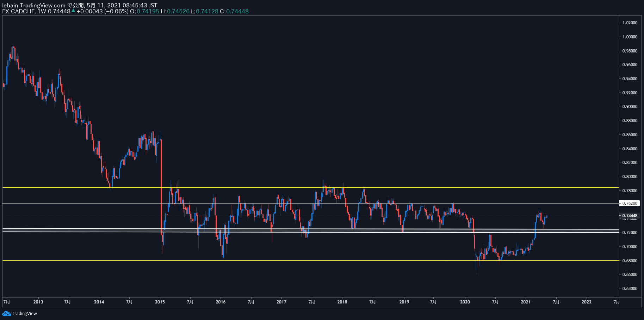Image resolution: width=644 pixels, height=320 pixels.
Task: Select the current price tag 0.74448 on axis
Action: pos(630,215)
